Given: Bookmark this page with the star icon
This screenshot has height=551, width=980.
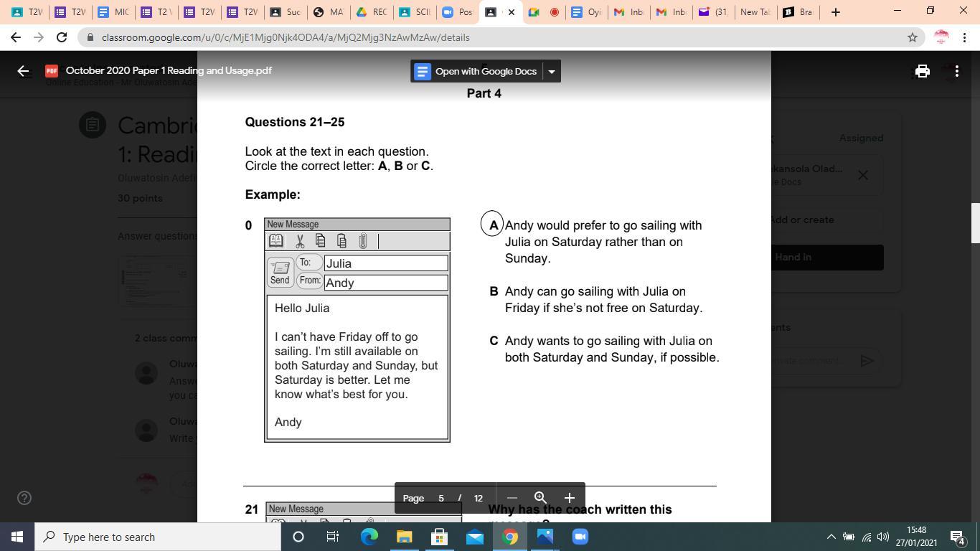Looking at the screenshot, I should [913, 37].
